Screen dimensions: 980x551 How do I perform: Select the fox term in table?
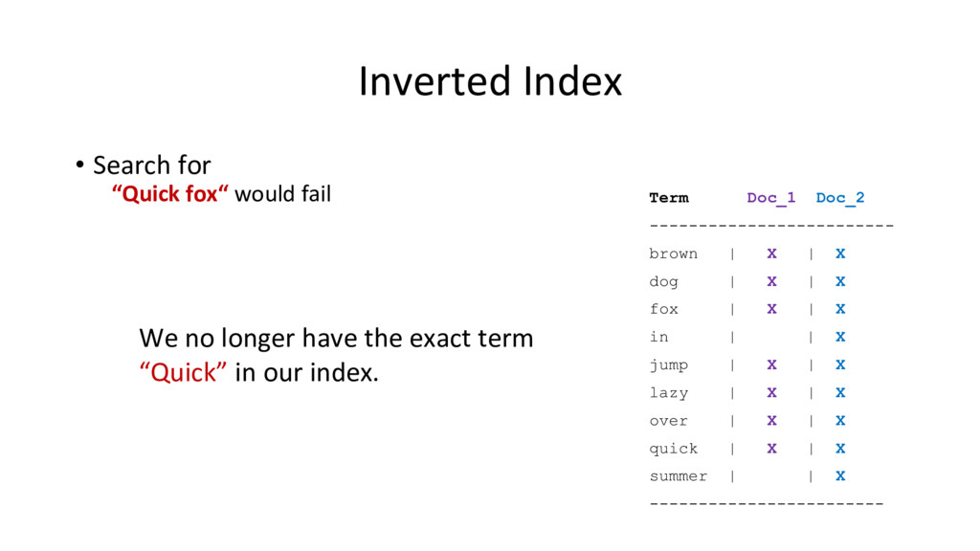click(664, 309)
